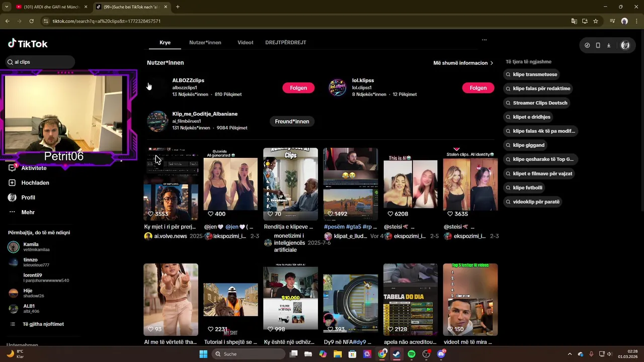Open Copilot from taskbar

pos(323,354)
